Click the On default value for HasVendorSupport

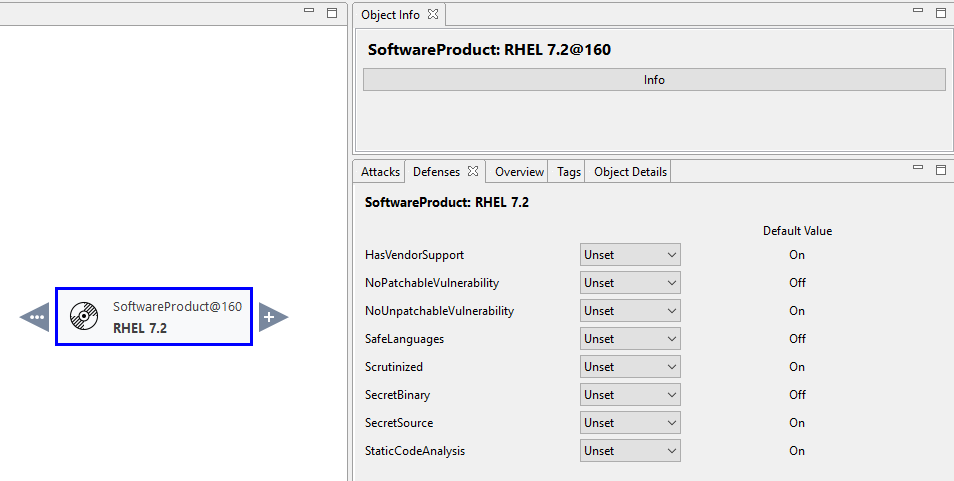pyautogui.click(x=797, y=255)
